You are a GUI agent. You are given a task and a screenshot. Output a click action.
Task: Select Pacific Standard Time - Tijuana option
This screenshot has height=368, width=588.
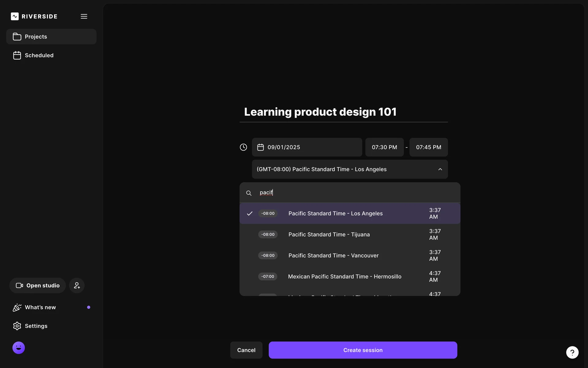[x=329, y=235]
